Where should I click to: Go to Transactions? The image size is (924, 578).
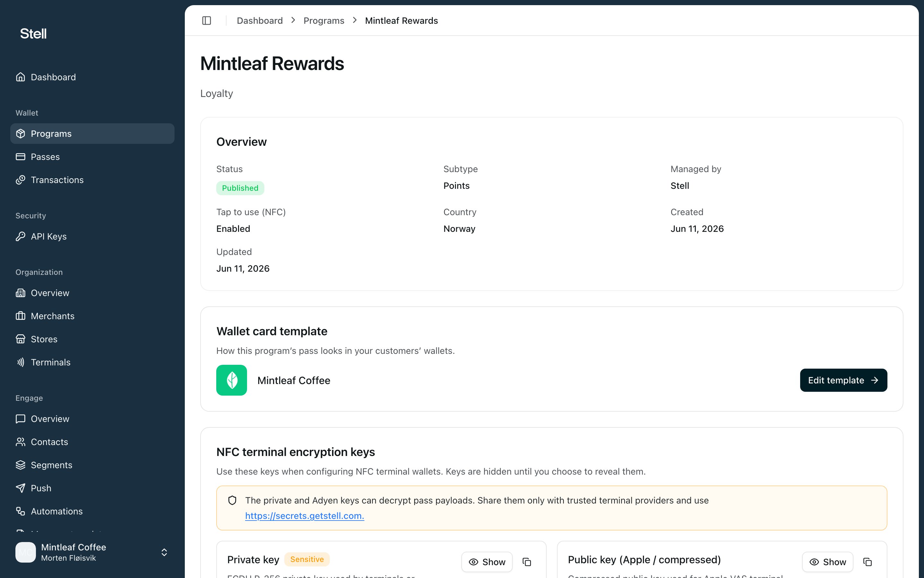point(92,180)
